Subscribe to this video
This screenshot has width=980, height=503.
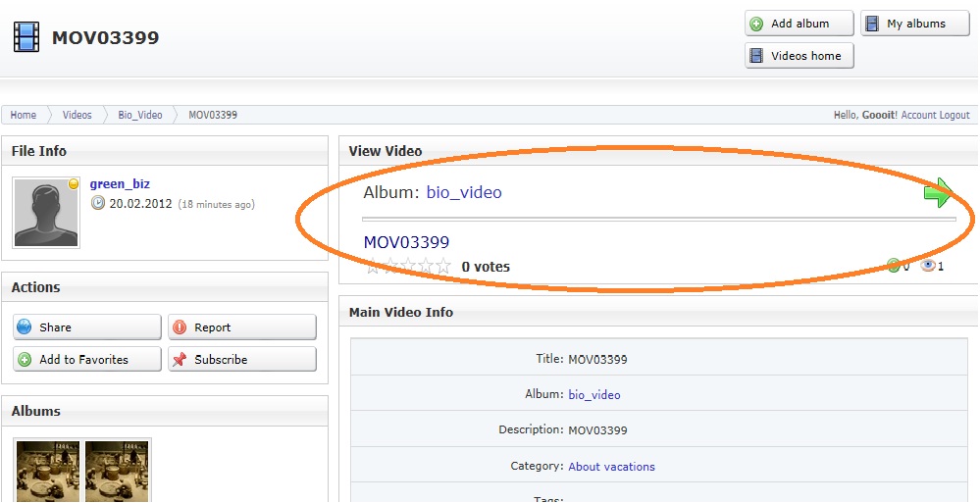(x=242, y=360)
